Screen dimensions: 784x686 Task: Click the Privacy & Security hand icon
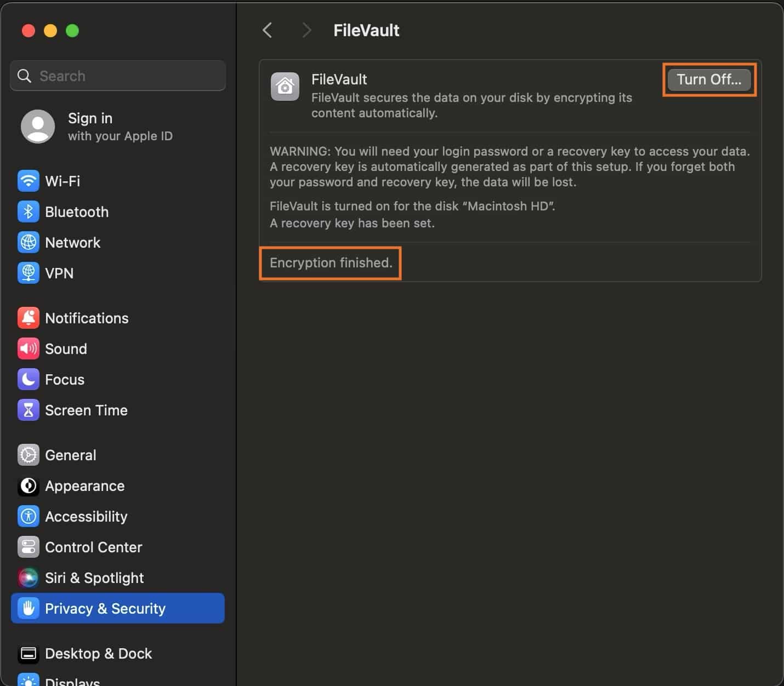29,608
